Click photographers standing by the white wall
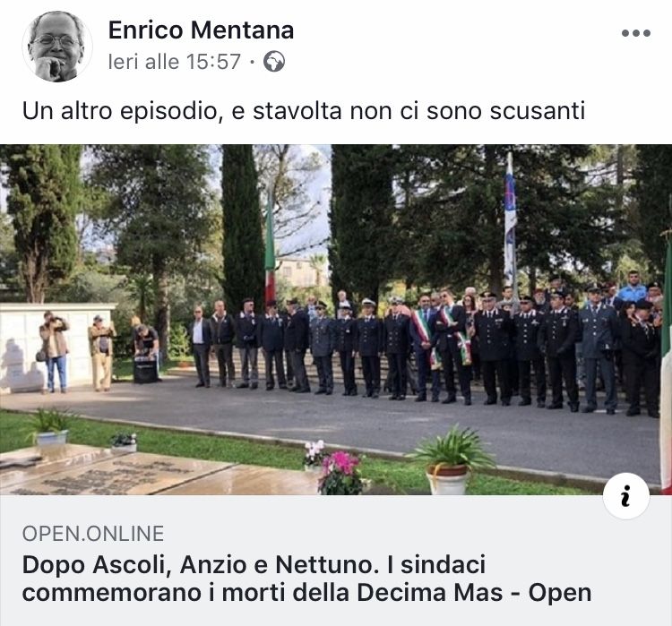672x626 pixels. (78, 352)
